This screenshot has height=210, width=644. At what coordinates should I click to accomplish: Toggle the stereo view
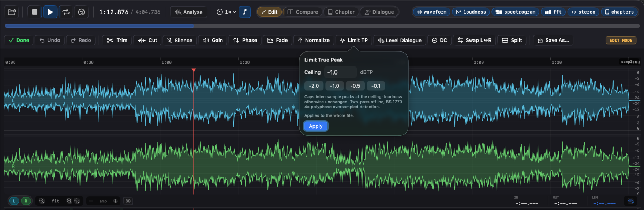[583, 12]
